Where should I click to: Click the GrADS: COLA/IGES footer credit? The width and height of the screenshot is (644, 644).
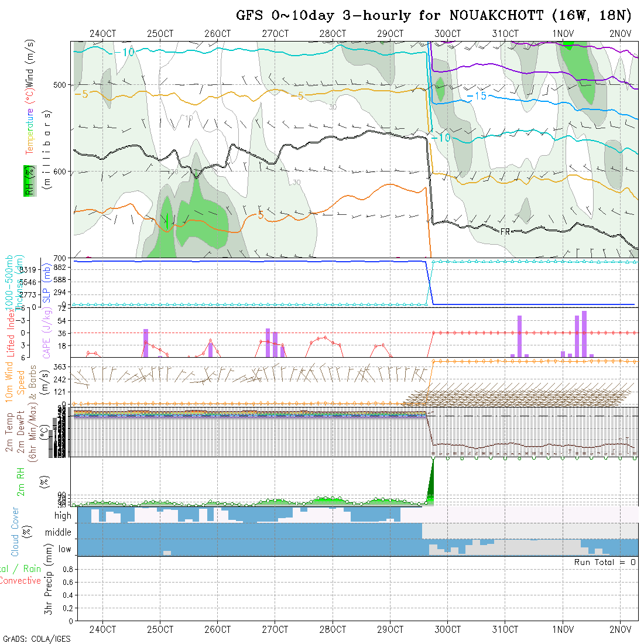click(x=36, y=639)
